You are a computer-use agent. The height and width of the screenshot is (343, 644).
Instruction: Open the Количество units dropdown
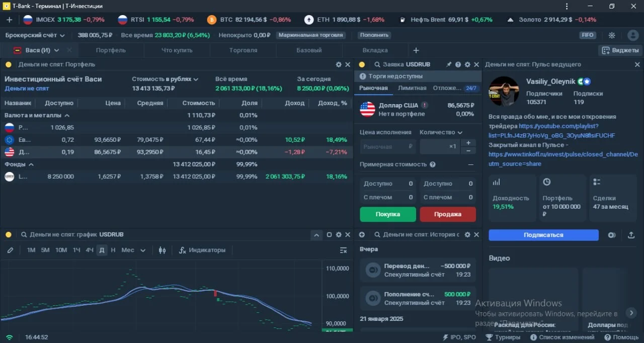pyautogui.click(x=441, y=132)
